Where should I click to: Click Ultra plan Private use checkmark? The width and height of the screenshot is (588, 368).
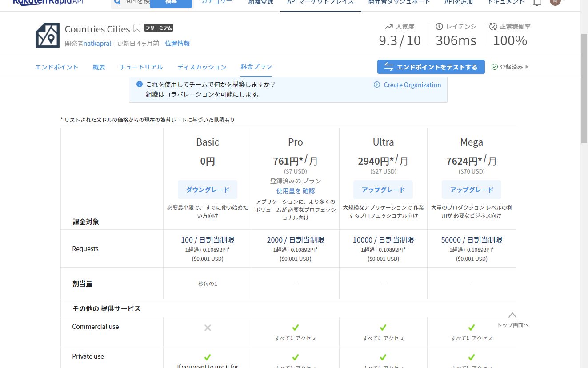point(383,357)
